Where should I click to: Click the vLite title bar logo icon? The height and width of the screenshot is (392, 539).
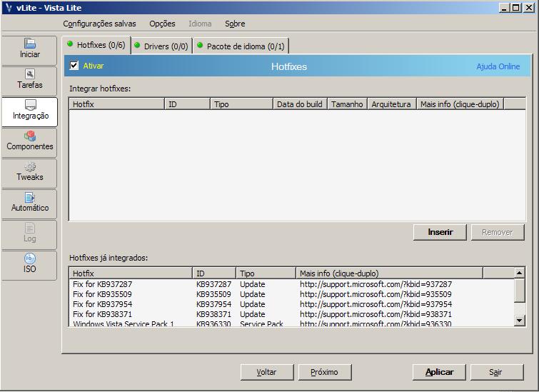9,8
